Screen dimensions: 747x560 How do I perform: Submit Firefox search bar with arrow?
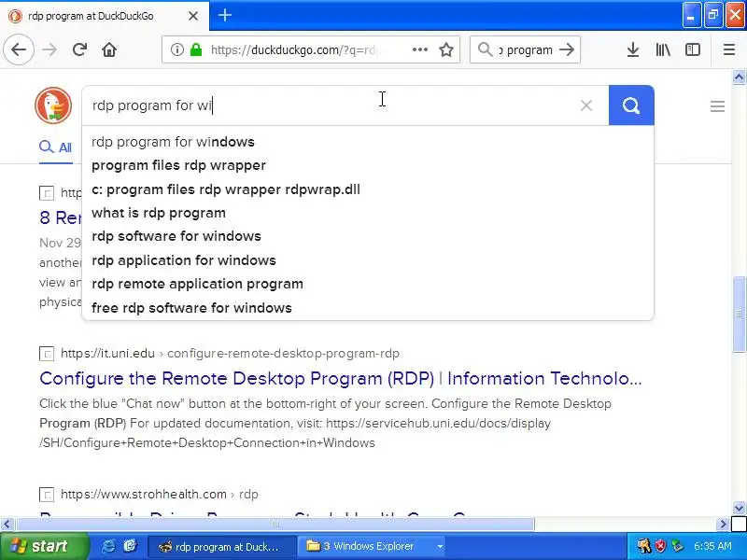click(567, 49)
